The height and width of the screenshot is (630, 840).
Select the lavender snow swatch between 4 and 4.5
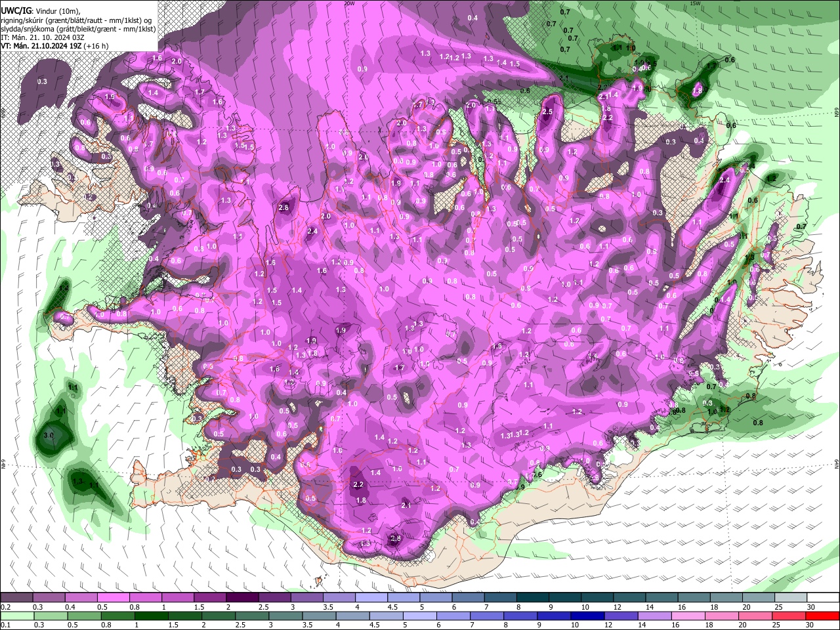click(x=371, y=598)
